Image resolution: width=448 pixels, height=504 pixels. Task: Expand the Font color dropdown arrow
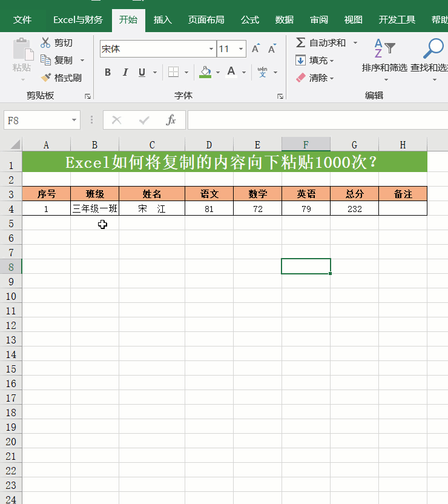click(x=244, y=72)
